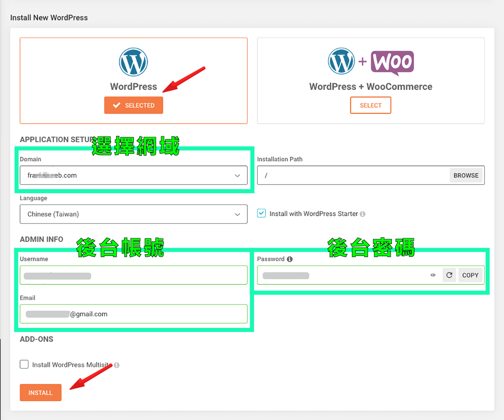The image size is (504, 420).
Task: Enable Install WordPress Multisite checkbox
Action: tap(24, 364)
